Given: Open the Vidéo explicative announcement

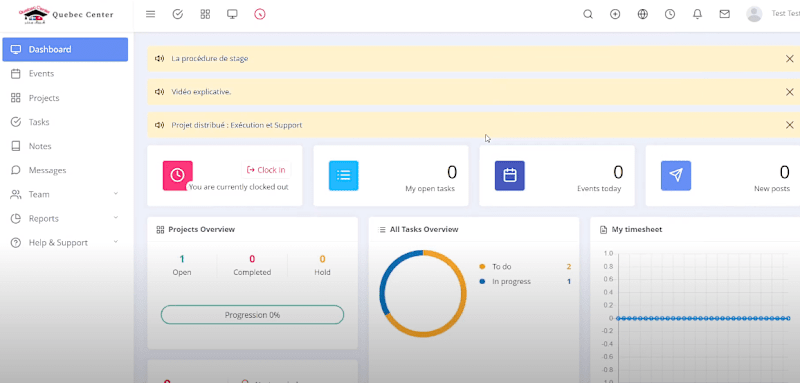Looking at the screenshot, I should click(x=201, y=92).
